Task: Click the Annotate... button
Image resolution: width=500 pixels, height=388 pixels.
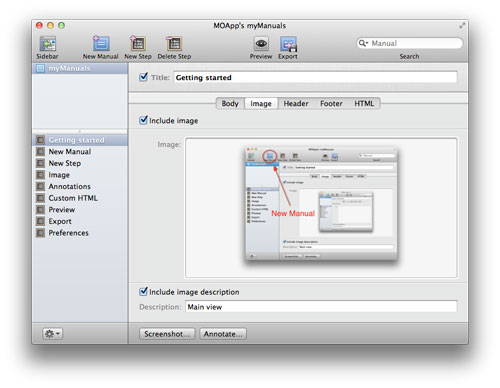Action: coord(223,334)
